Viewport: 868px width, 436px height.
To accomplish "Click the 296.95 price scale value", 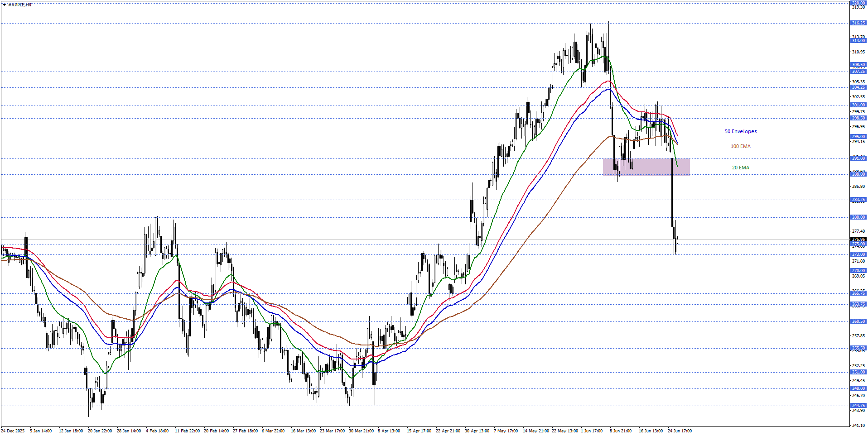I will coord(858,127).
